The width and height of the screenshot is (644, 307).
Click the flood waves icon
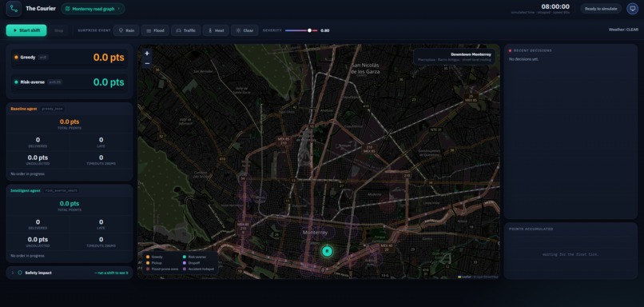pyautogui.click(x=149, y=30)
